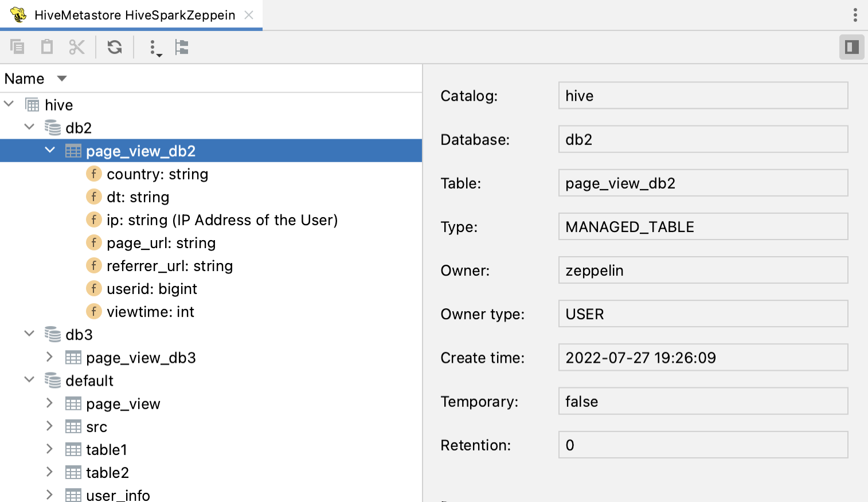Click the Owner field showing zeppelin

point(702,270)
